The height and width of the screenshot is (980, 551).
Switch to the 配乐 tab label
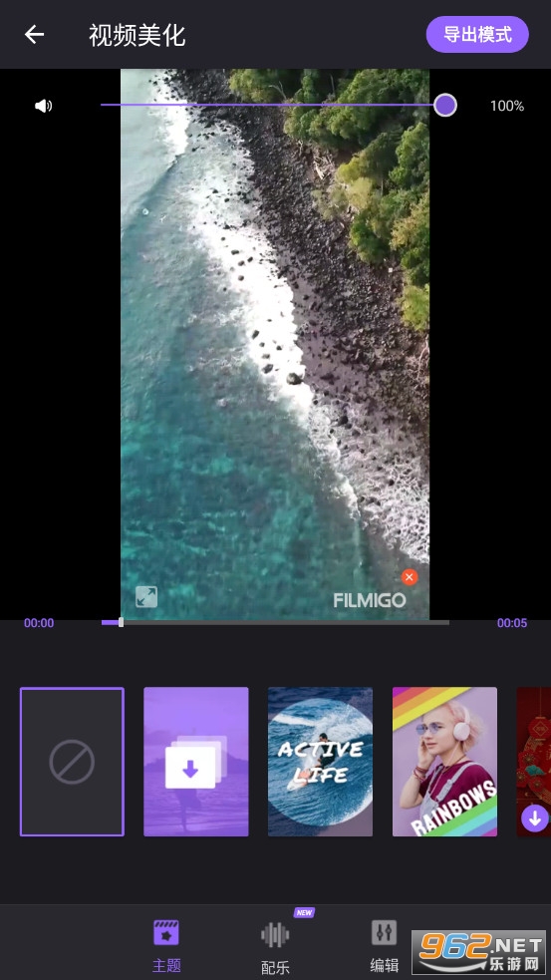click(x=275, y=967)
